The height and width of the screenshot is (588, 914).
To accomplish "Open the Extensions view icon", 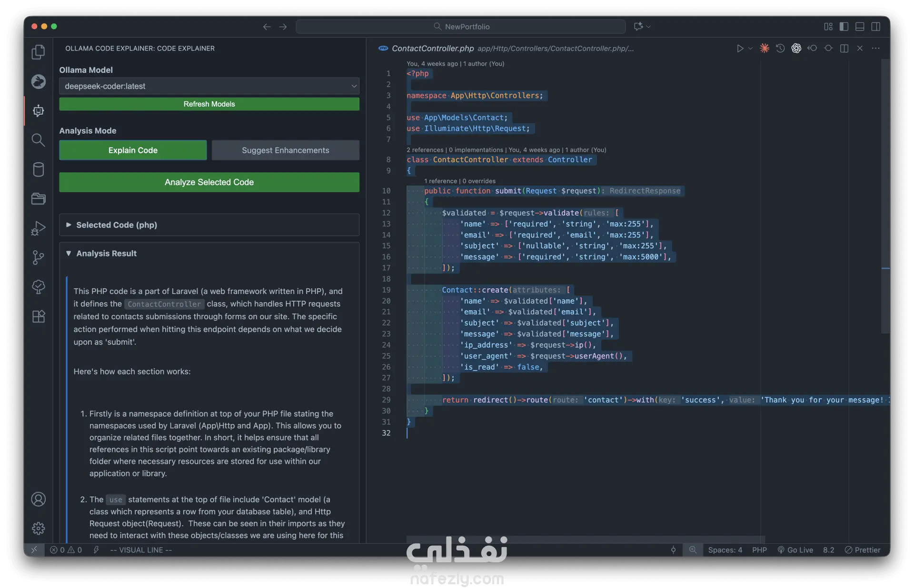I will click(x=38, y=316).
